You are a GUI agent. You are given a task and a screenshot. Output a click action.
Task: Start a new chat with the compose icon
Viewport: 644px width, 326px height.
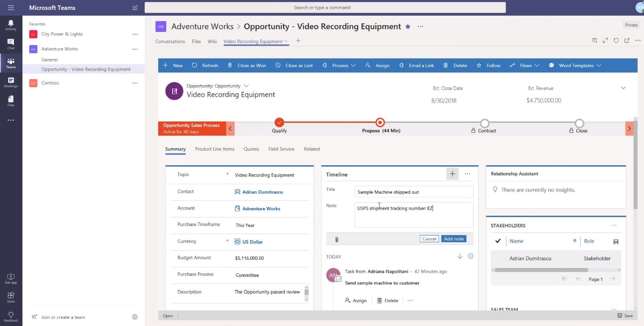pyautogui.click(x=134, y=7)
